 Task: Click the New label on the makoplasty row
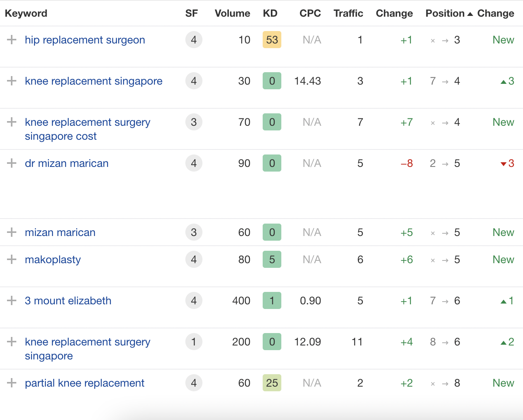(503, 259)
